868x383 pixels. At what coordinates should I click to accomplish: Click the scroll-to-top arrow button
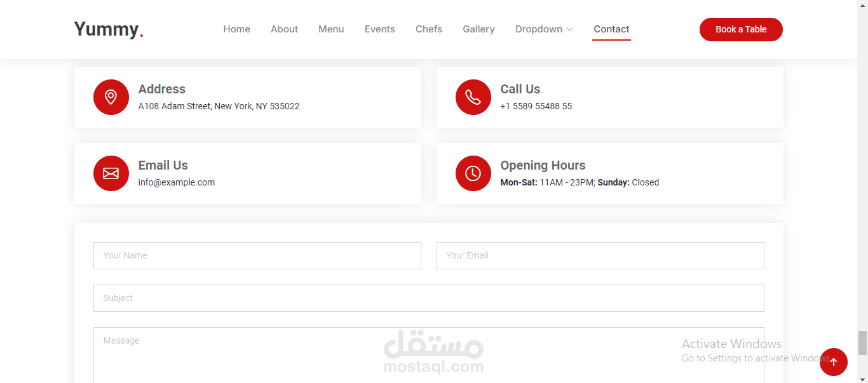[834, 362]
